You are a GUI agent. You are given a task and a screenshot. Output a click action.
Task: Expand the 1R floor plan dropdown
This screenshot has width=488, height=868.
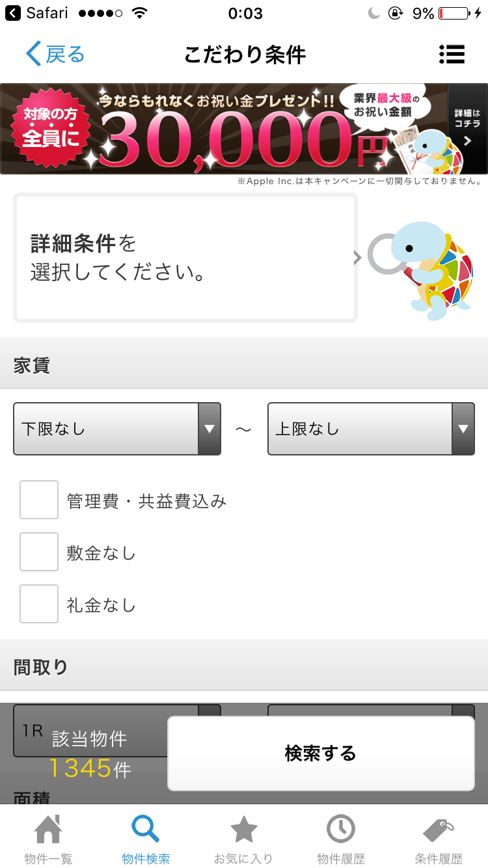[x=117, y=730]
